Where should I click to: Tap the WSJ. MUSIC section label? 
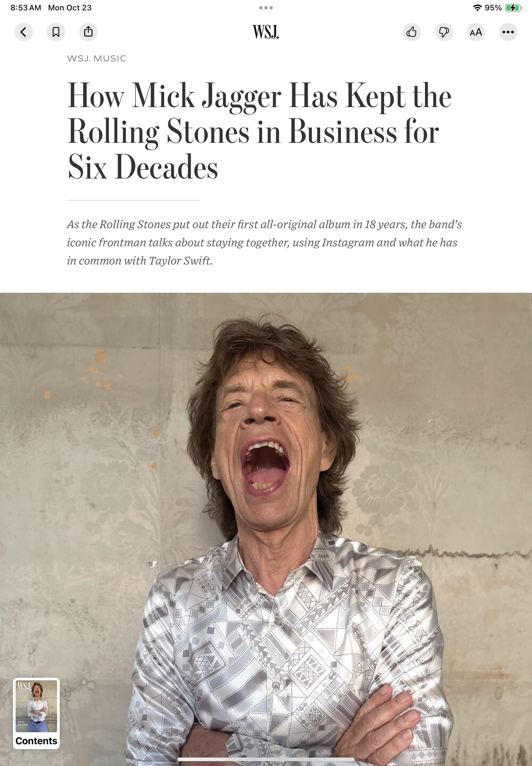[x=97, y=58]
